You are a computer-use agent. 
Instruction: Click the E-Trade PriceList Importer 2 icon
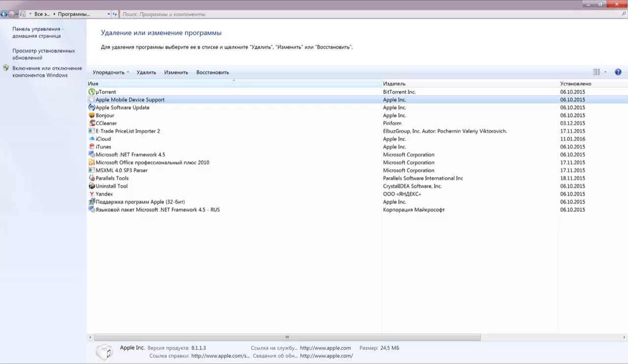point(92,131)
